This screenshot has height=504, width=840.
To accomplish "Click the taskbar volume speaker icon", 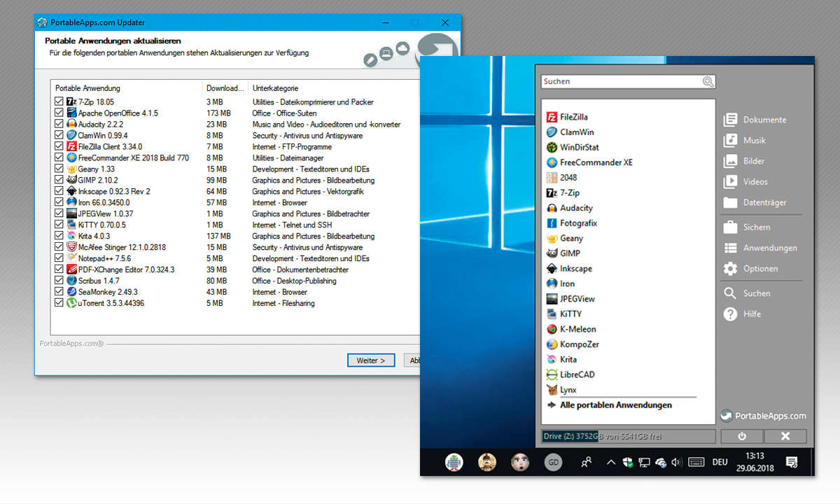I will 676,462.
